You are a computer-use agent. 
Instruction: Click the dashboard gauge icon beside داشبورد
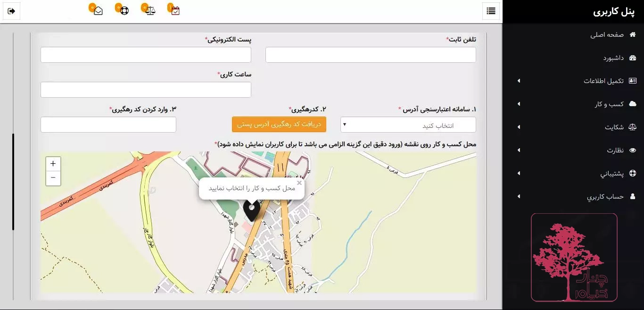click(x=633, y=58)
